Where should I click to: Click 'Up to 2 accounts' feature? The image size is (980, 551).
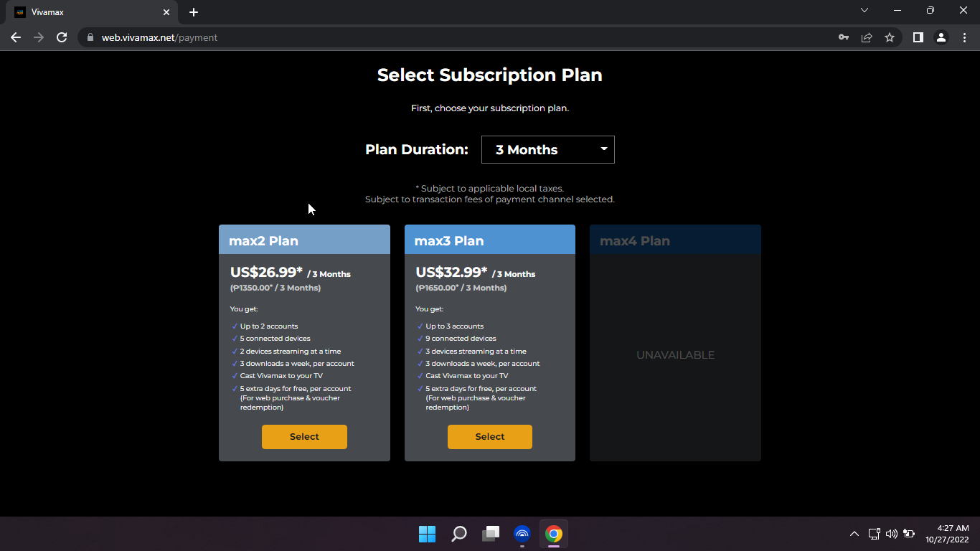[x=269, y=326]
